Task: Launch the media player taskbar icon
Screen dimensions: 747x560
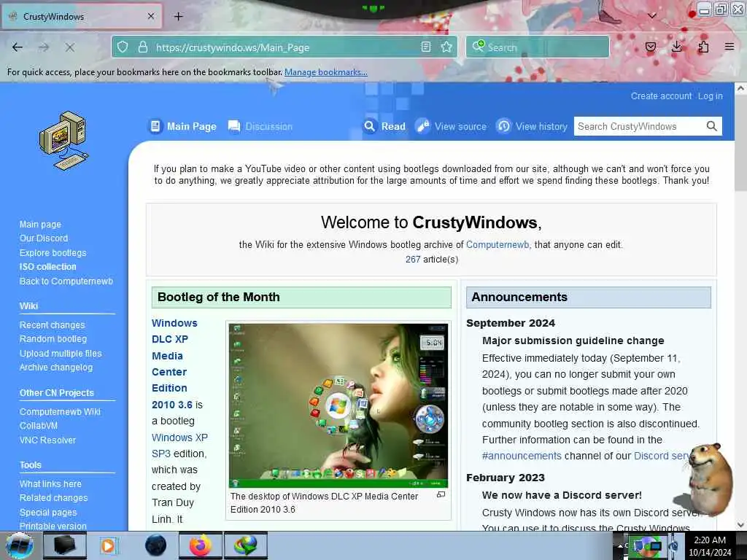Action: click(x=108, y=545)
